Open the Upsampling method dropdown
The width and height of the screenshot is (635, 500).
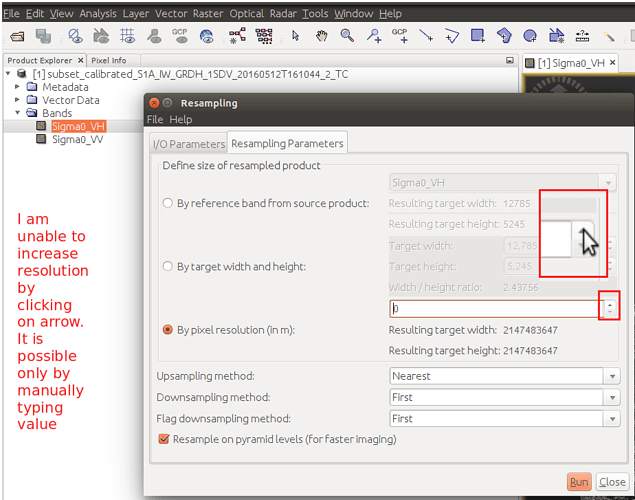[612, 376]
